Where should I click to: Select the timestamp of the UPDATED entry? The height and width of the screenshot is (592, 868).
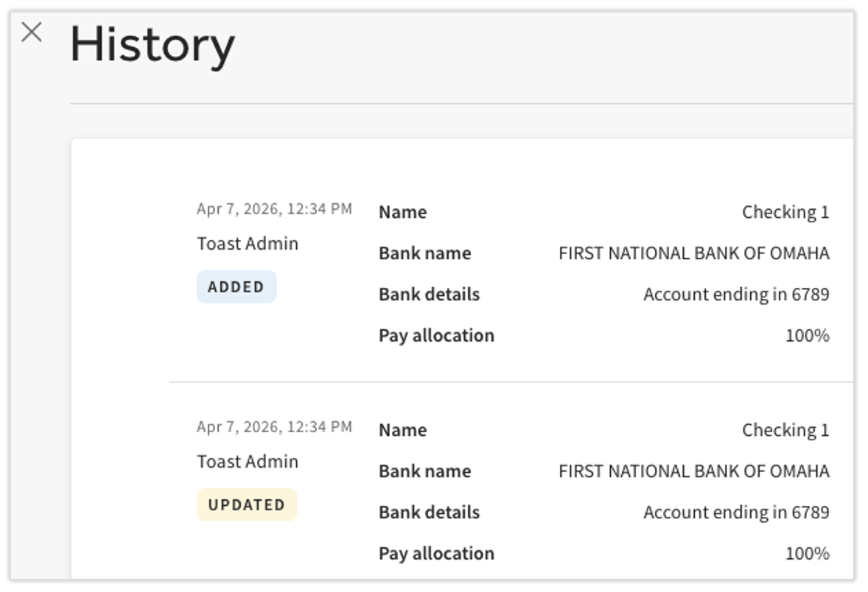click(274, 427)
